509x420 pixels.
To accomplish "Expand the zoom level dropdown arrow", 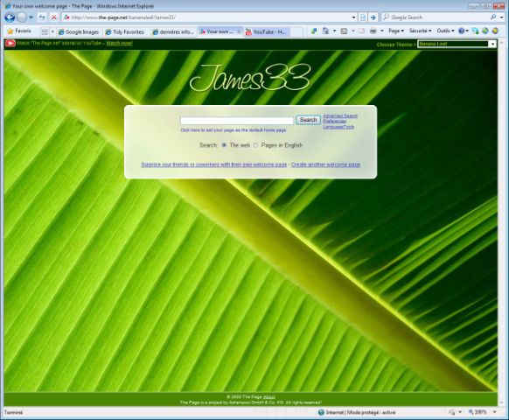I will (x=494, y=412).
